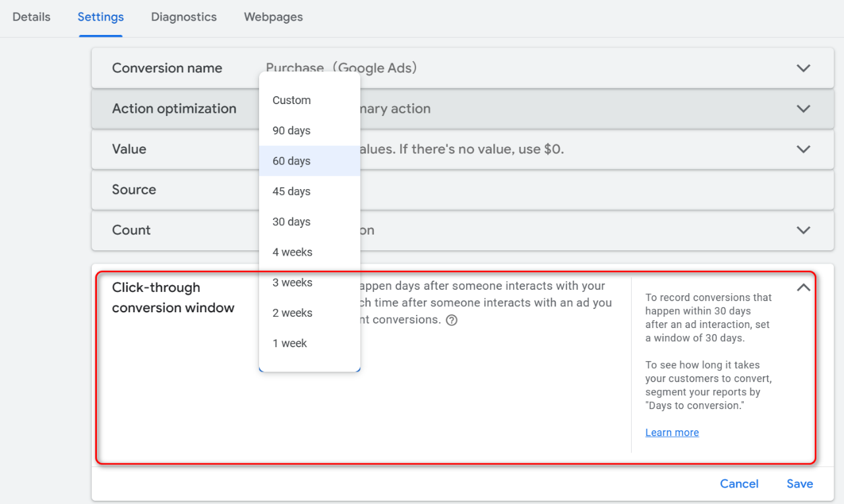The width and height of the screenshot is (844, 504).
Task: Go to the Webpages tab
Action: pyautogui.click(x=273, y=17)
